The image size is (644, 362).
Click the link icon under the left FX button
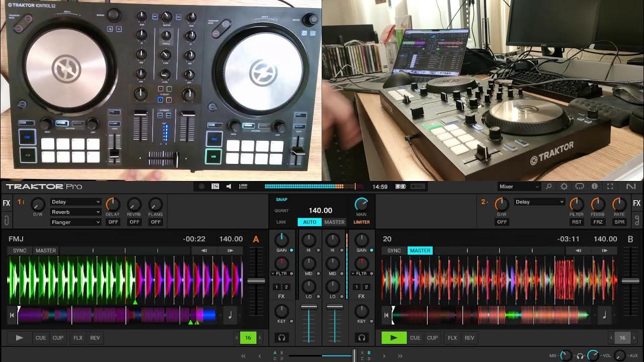pos(7,220)
